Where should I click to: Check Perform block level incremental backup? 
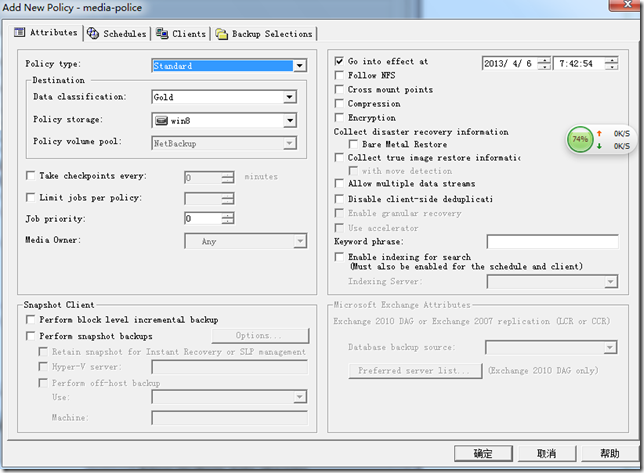click(30, 319)
